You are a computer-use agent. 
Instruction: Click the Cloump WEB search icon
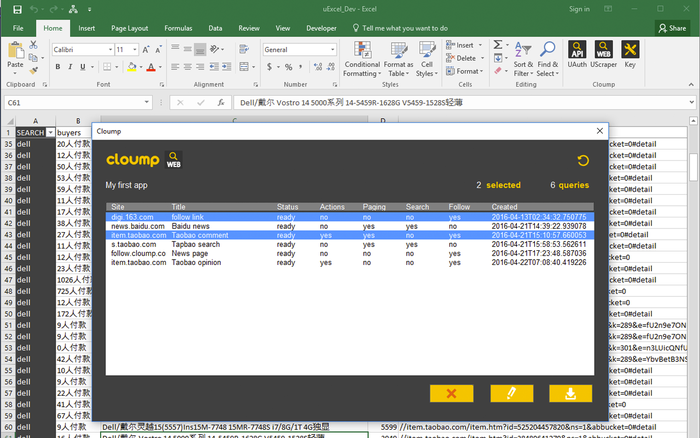point(174,159)
